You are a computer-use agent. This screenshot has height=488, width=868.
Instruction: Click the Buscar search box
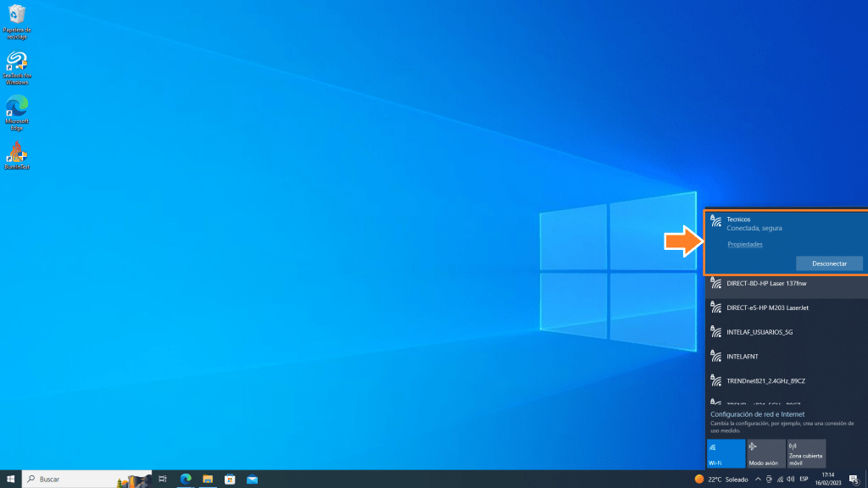[x=85, y=479]
